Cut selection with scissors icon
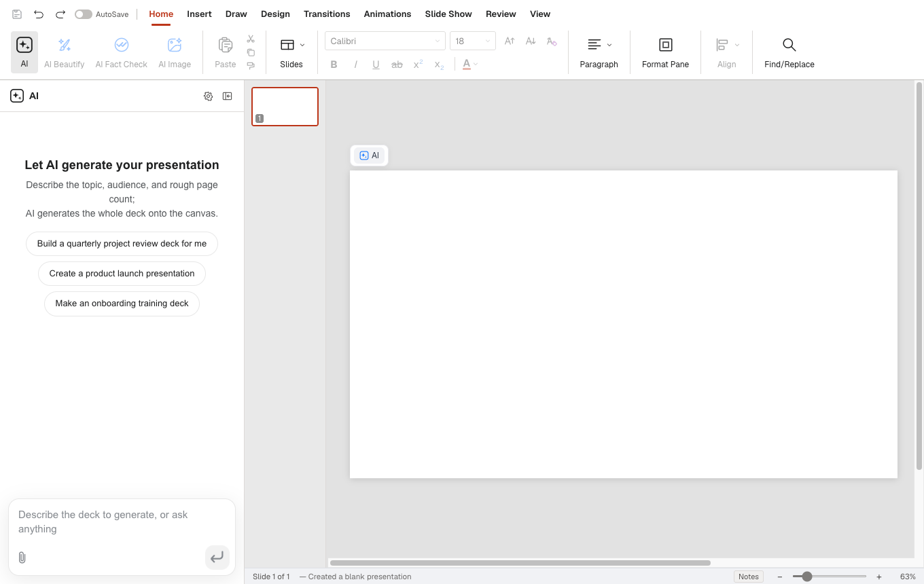 (251, 39)
